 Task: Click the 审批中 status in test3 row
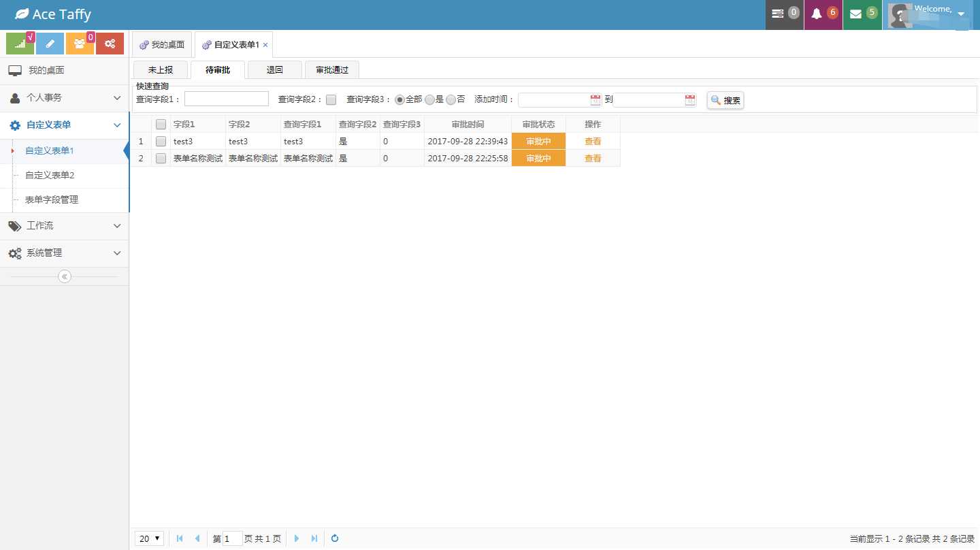(538, 141)
